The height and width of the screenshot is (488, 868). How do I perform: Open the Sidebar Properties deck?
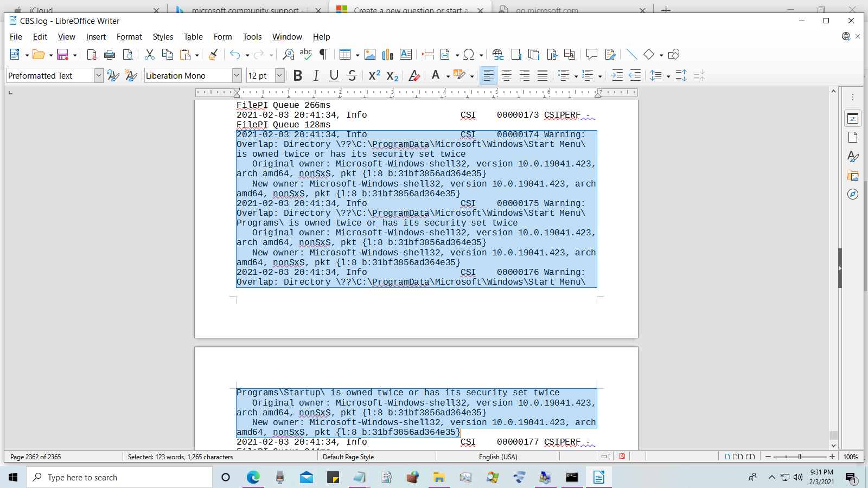(853, 118)
